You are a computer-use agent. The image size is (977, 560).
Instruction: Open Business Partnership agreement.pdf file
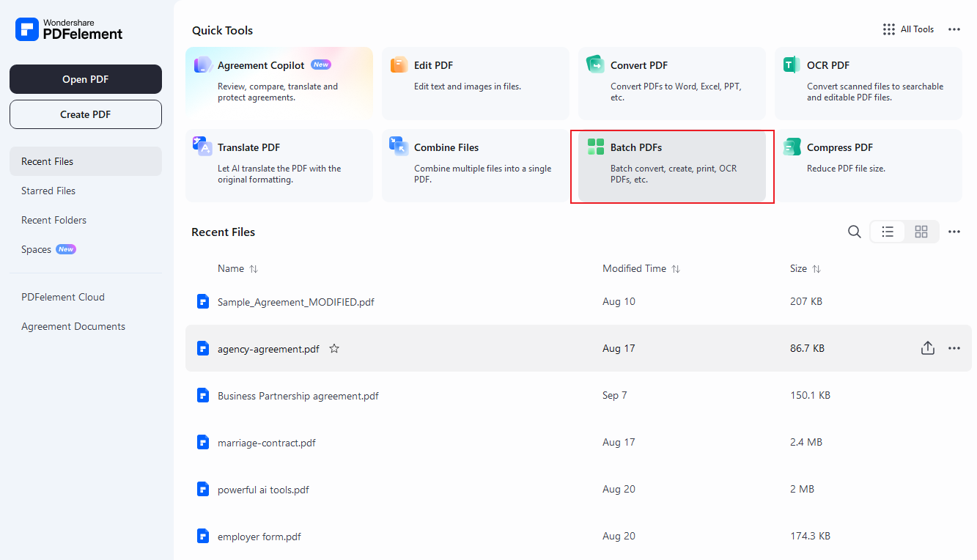tap(298, 396)
